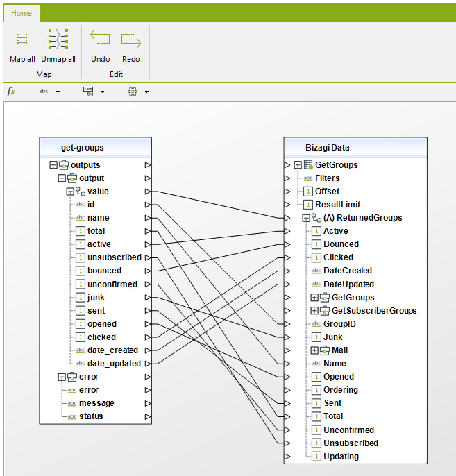Select the status attribute under error
The width and height of the screenshot is (456, 476).
91,416
